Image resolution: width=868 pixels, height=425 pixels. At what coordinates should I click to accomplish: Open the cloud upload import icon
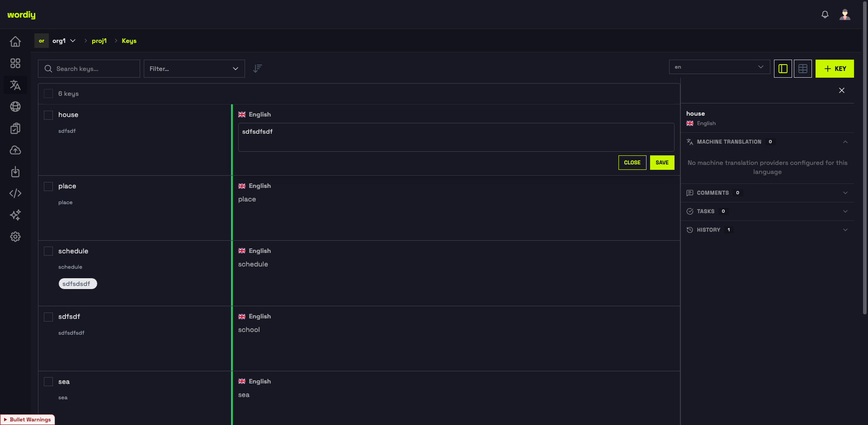15,150
